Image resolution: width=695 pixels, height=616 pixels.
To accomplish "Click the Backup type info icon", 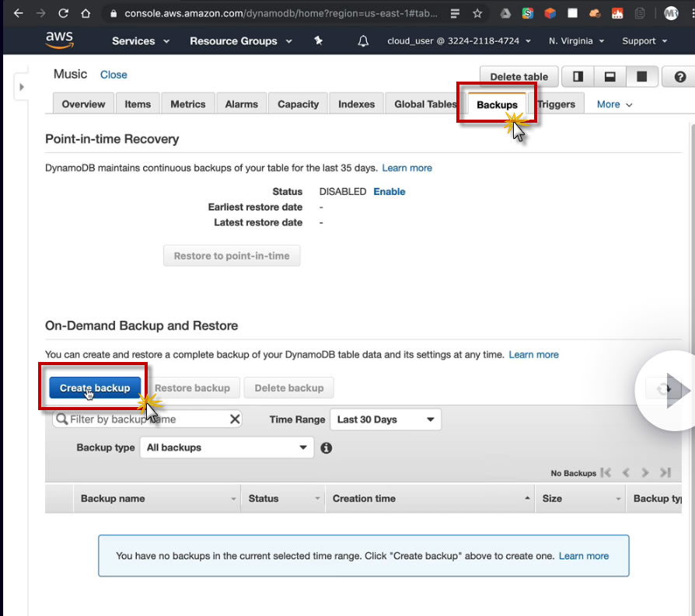I will pos(327,447).
